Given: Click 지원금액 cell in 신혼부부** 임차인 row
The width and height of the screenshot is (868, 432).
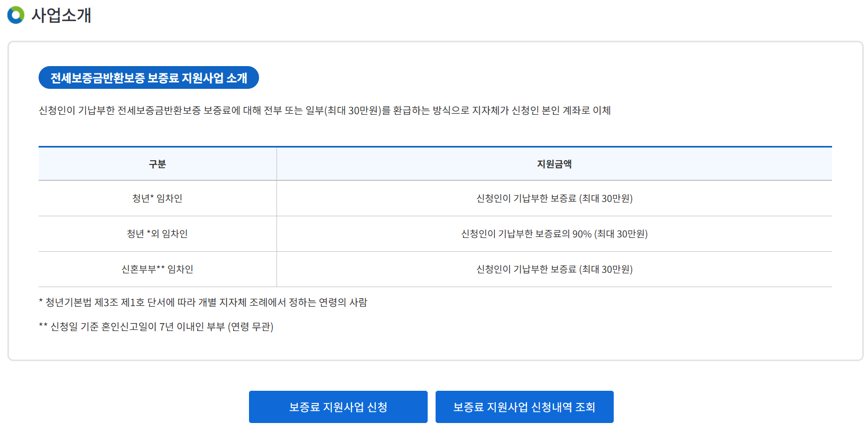Looking at the screenshot, I should pyautogui.click(x=555, y=269).
